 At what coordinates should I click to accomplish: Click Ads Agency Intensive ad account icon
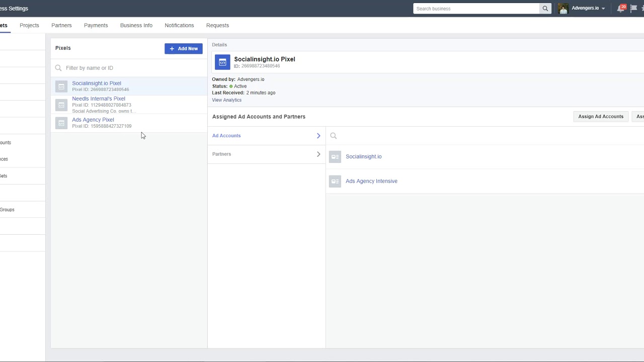pyautogui.click(x=335, y=181)
